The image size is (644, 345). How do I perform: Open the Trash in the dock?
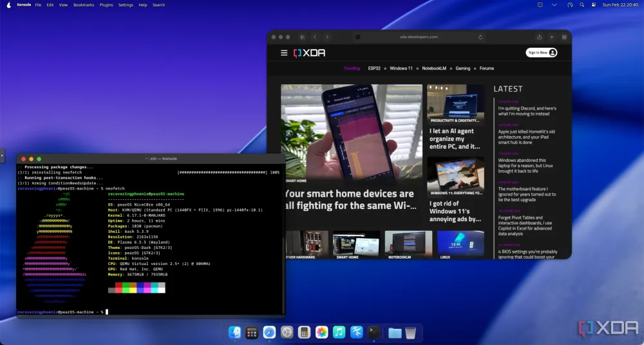click(410, 333)
